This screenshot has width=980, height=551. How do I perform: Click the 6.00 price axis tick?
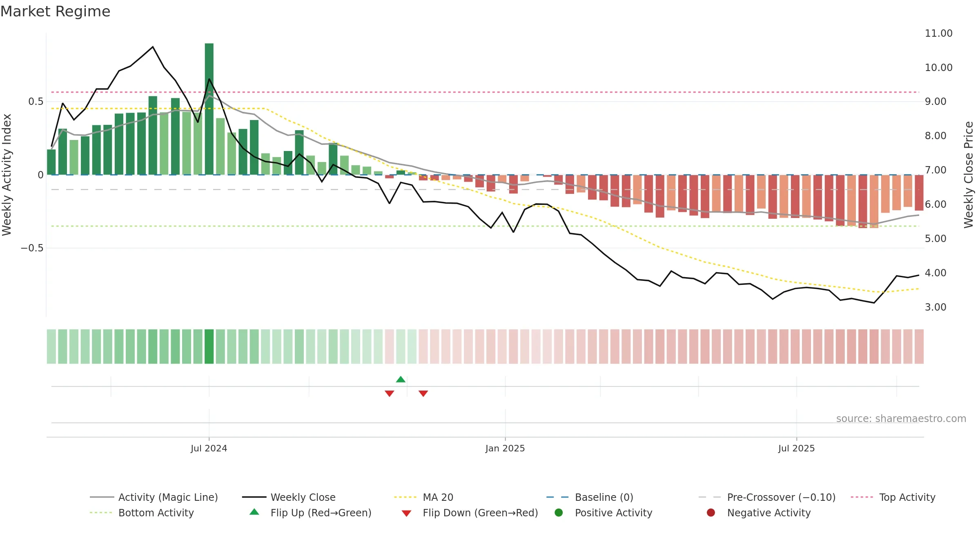coord(935,204)
